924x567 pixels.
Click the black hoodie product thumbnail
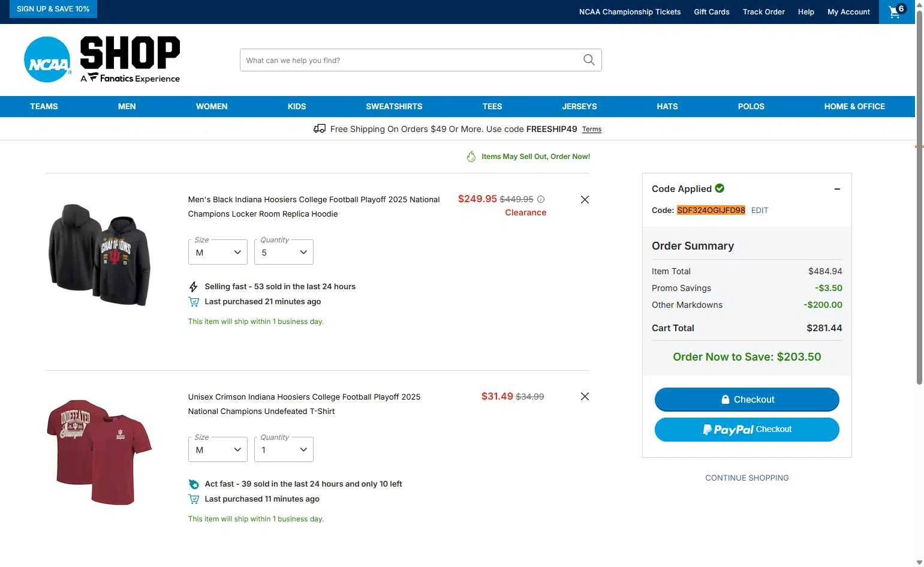99,255
